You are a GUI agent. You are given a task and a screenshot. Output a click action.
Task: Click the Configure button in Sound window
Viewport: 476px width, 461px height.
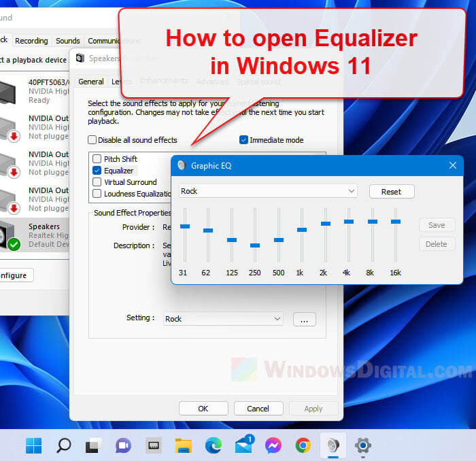click(14, 275)
